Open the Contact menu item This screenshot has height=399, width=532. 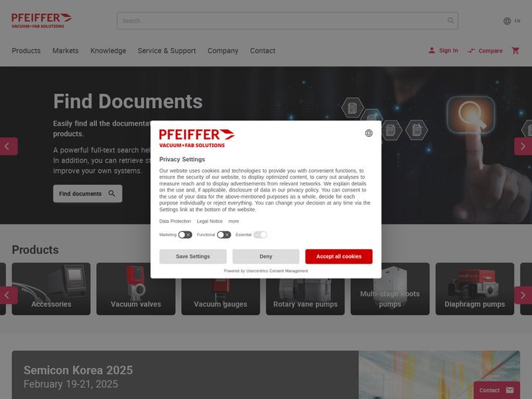pyautogui.click(x=262, y=50)
